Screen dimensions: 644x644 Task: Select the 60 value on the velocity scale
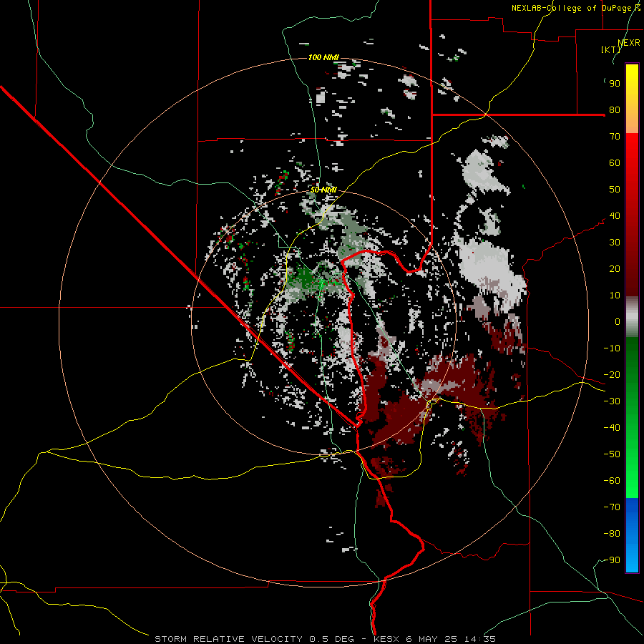click(x=615, y=163)
